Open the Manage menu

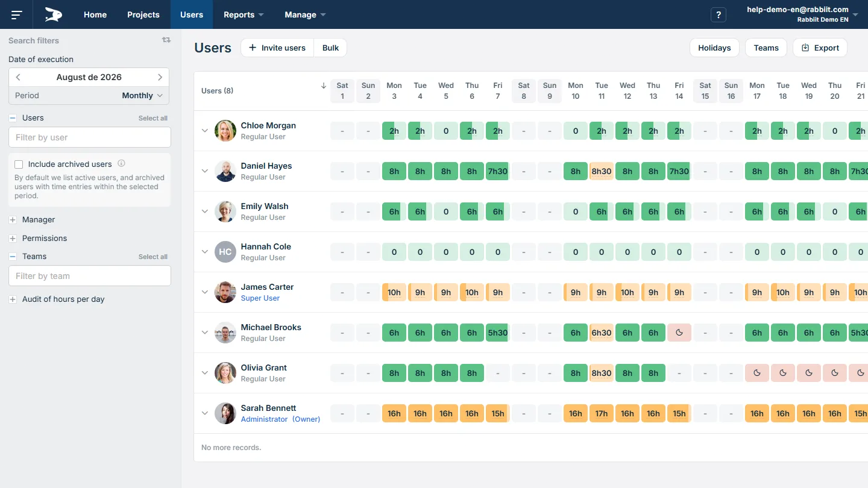(305, 14)
